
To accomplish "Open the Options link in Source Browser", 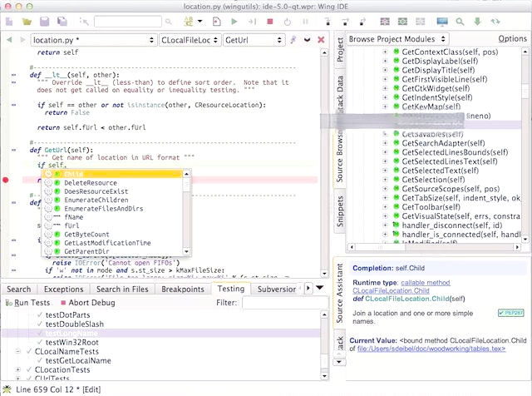I will coord(512,39).
